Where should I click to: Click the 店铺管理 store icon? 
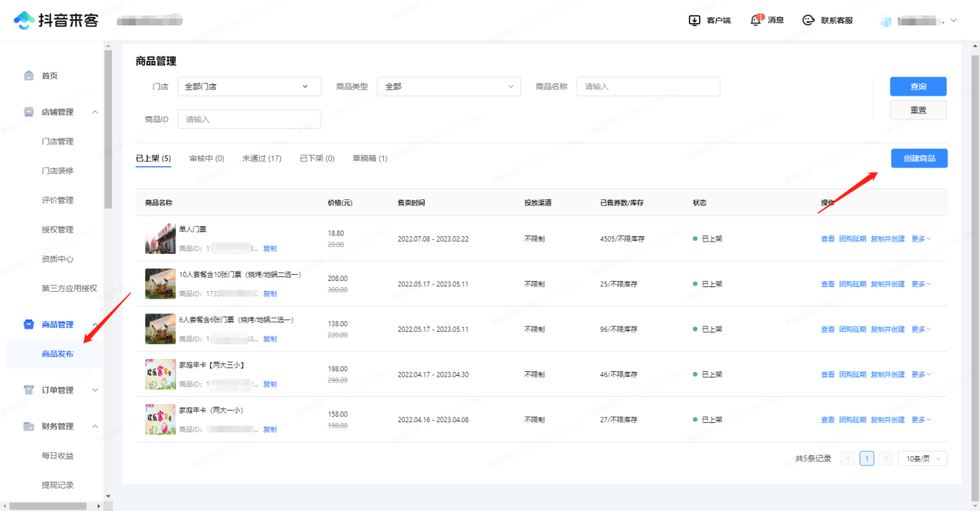point(29,112)
